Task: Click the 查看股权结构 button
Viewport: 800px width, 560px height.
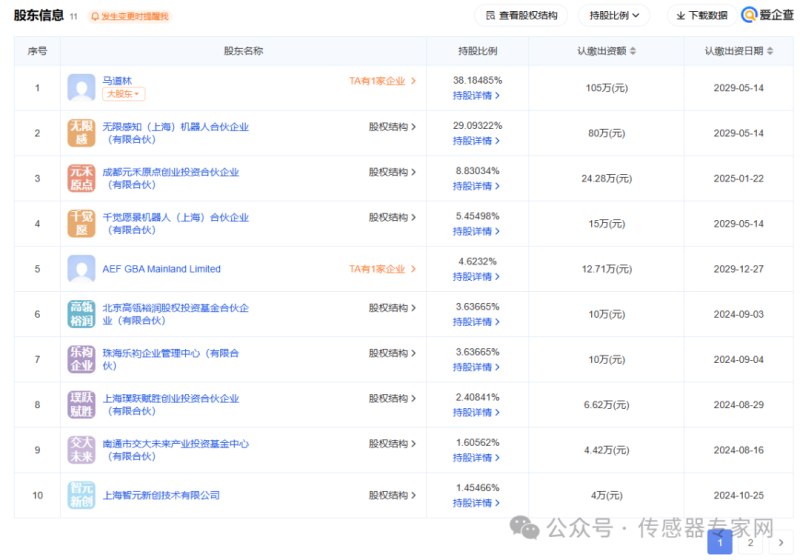Action: click(520, 16)
